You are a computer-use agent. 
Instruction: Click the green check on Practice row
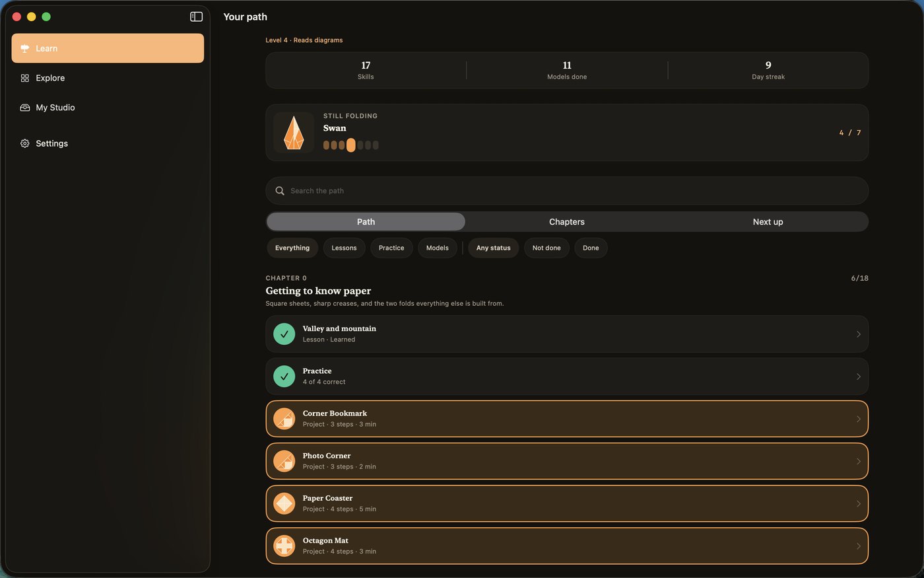point(284,377)
